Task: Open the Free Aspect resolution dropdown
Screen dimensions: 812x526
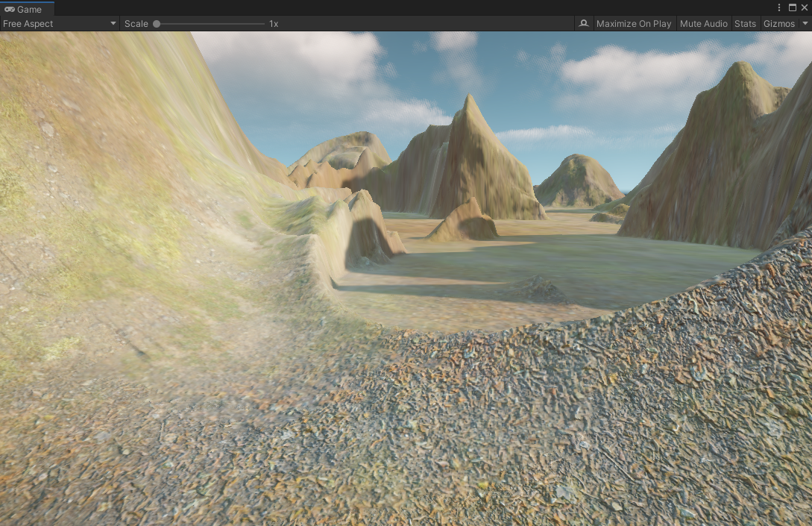Action: click(60, 23)
